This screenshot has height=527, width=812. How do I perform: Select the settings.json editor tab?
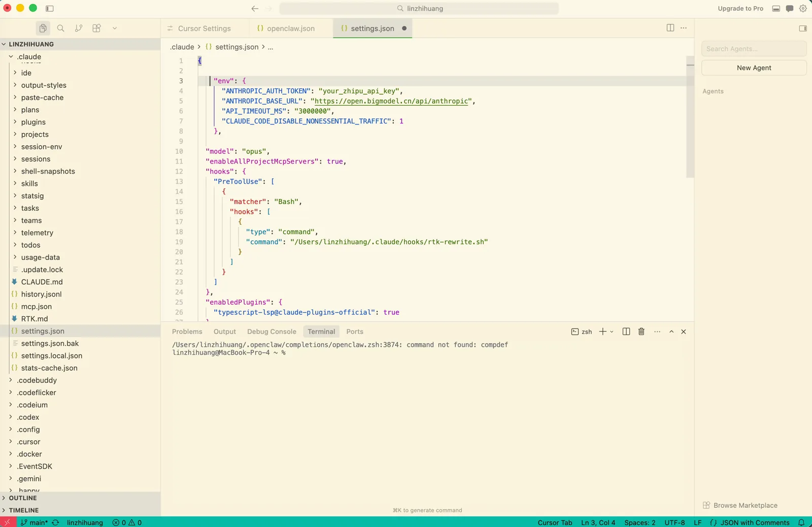click(x=373, y=28)
